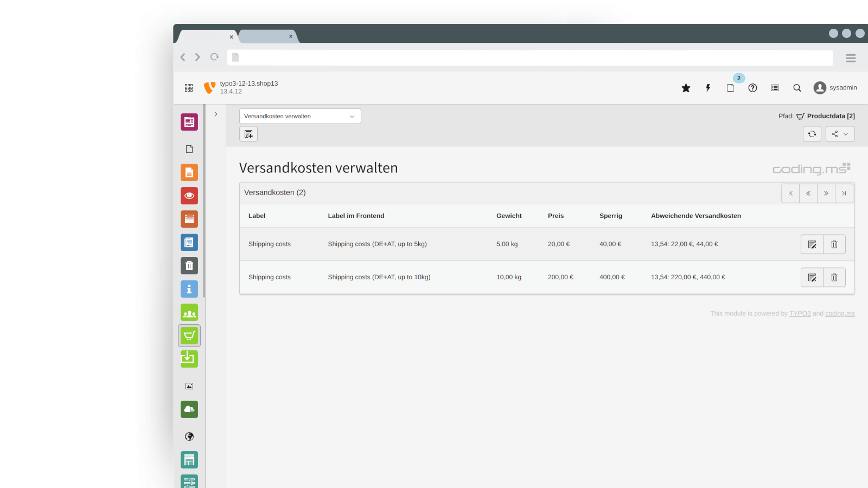Open the blue Forms module icon

[189, 242]
